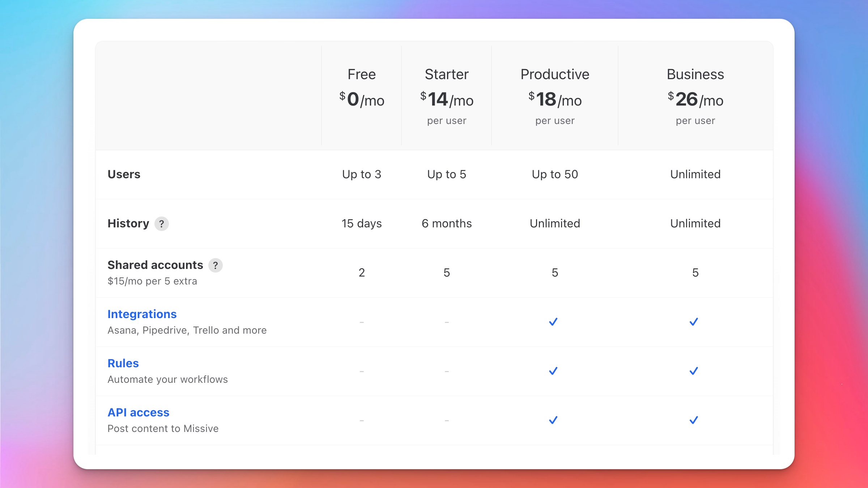This screenshot has width=868, height=488.
Task: Click the API access checkmark under Business plan
Action: point(694,420)
